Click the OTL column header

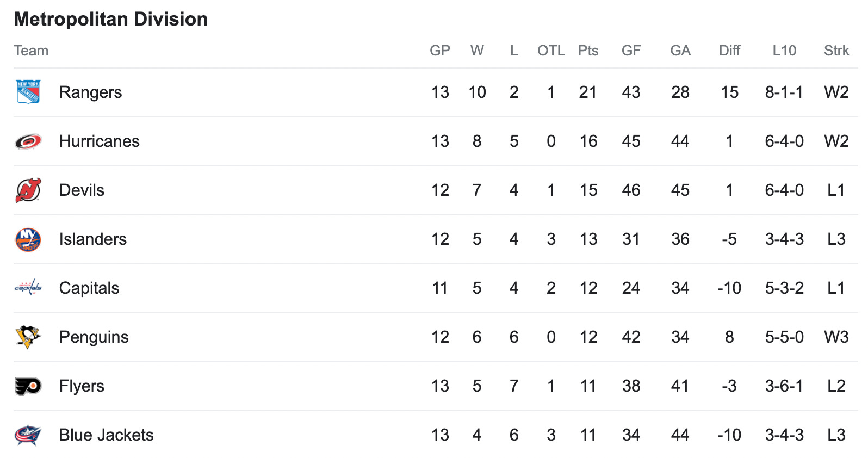tap(551, 51)
